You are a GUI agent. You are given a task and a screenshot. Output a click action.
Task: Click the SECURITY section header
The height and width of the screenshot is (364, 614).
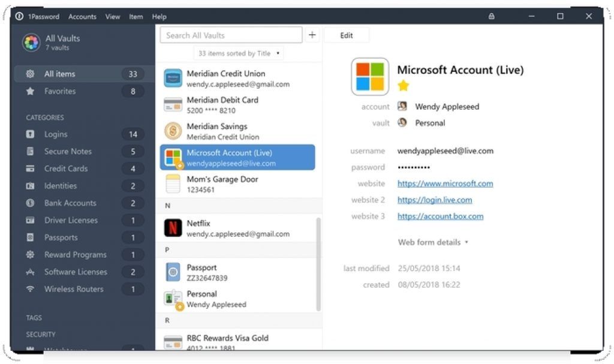click(x=41, y=334)
